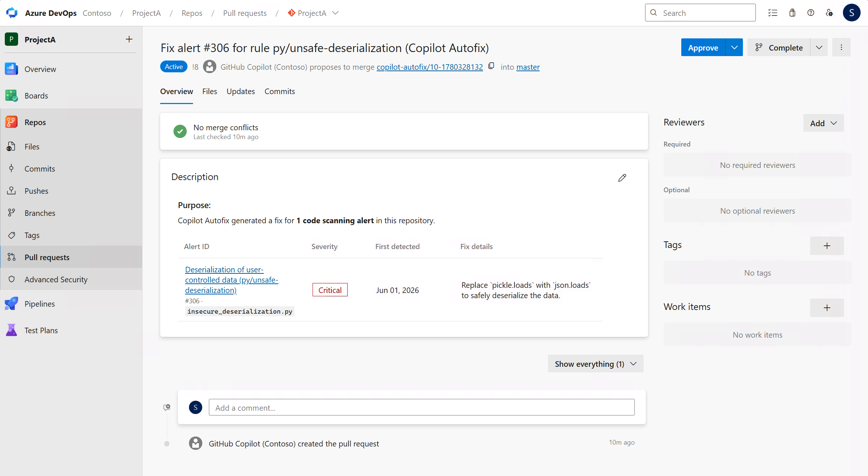Open the work items list icon in header

point(773,13)
